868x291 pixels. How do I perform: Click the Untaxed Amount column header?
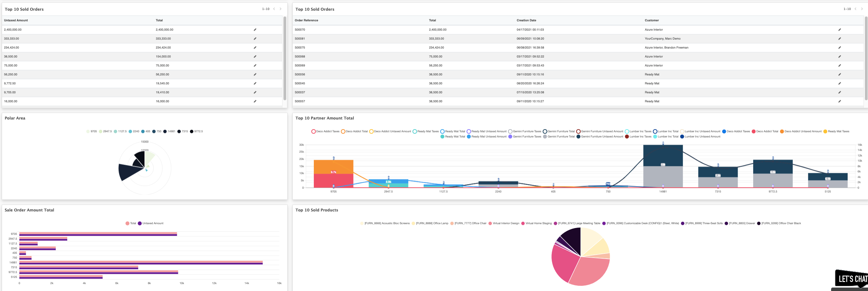pyautogui.click(x=16, y=20)
